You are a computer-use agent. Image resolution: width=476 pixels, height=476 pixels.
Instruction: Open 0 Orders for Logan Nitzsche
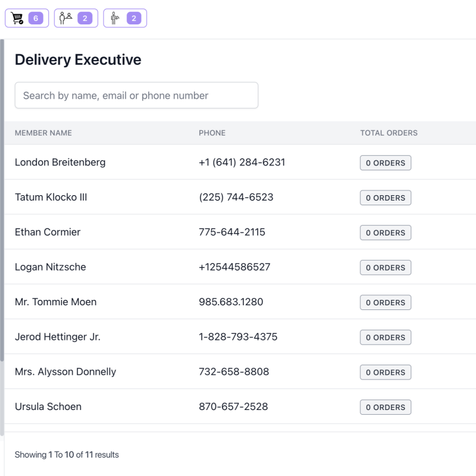pos(385,268)
